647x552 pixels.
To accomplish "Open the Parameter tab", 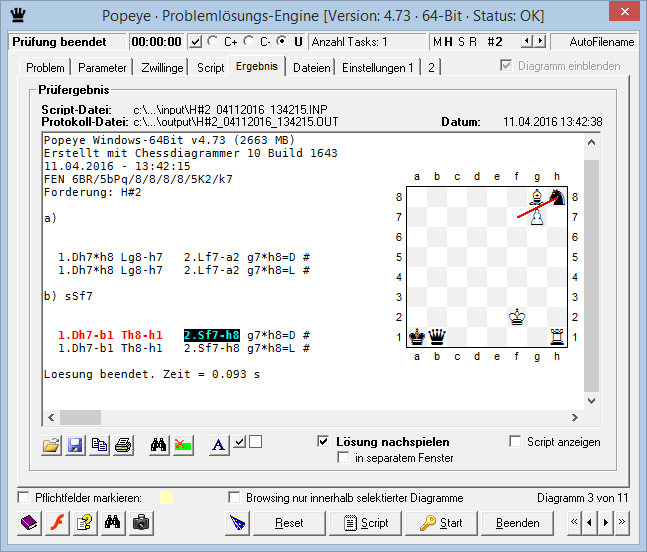I will coord(102,68).
